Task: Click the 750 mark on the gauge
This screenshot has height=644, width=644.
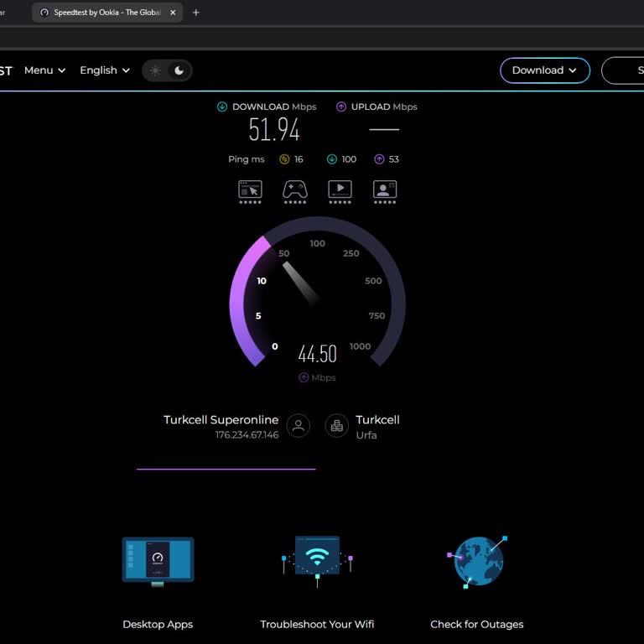Action: tap(377, 315)
